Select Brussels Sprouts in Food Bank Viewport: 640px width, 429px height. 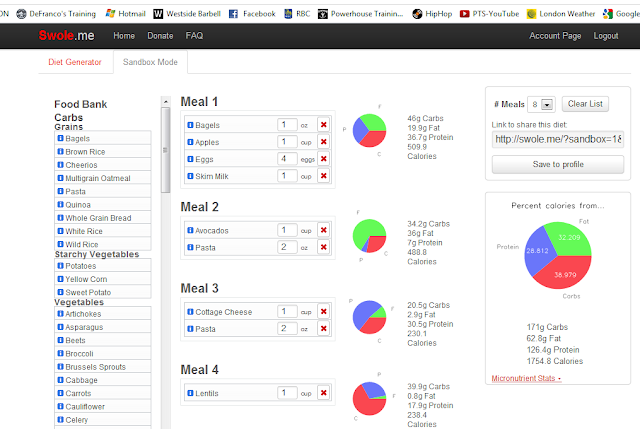103,367
